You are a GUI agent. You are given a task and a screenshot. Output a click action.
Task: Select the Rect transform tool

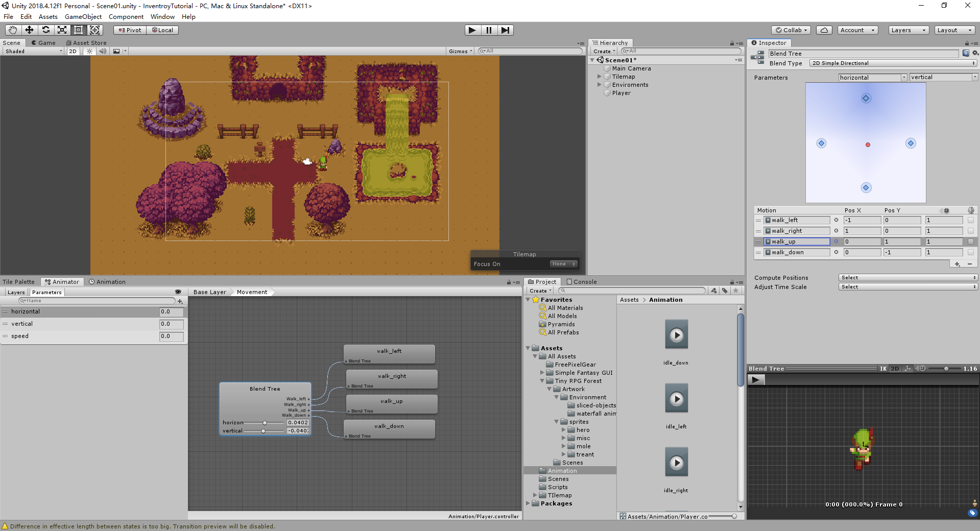(78, 30)
